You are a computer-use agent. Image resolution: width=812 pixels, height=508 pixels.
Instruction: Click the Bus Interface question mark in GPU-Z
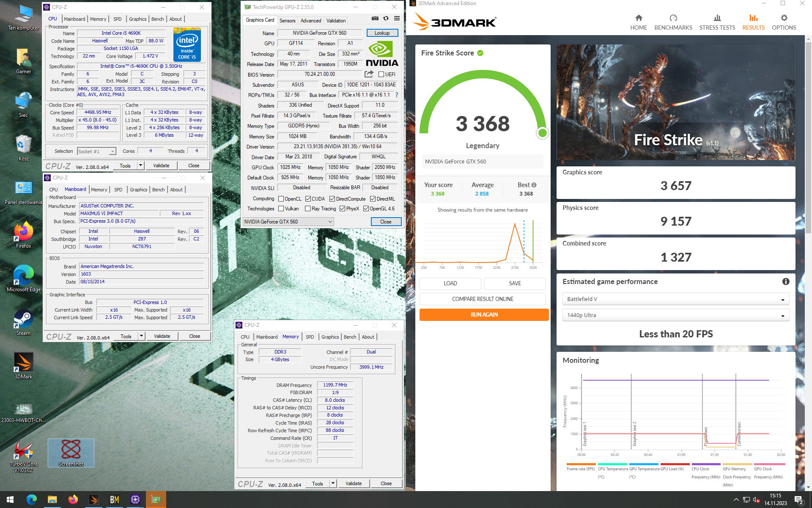pos(396,95)
